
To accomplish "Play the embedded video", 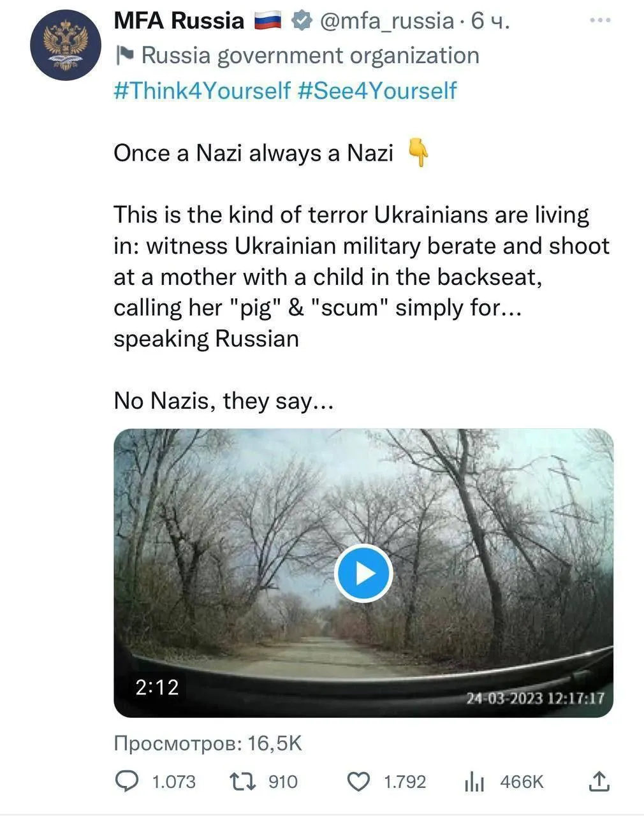I will point(363,573).
